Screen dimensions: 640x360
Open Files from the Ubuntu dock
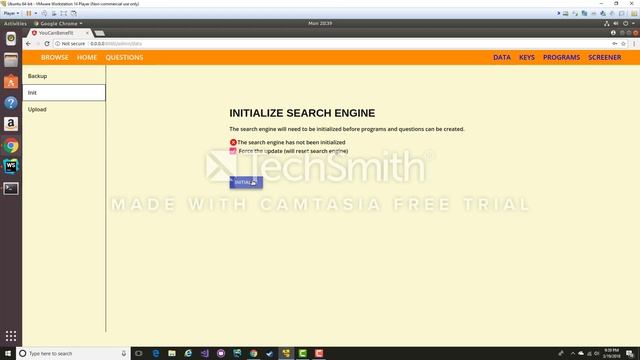(x=11, y=60)
